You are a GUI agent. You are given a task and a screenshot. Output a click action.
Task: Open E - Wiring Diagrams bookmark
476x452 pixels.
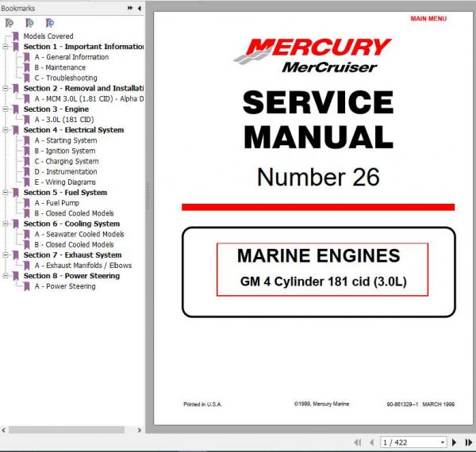click(65, 182)
